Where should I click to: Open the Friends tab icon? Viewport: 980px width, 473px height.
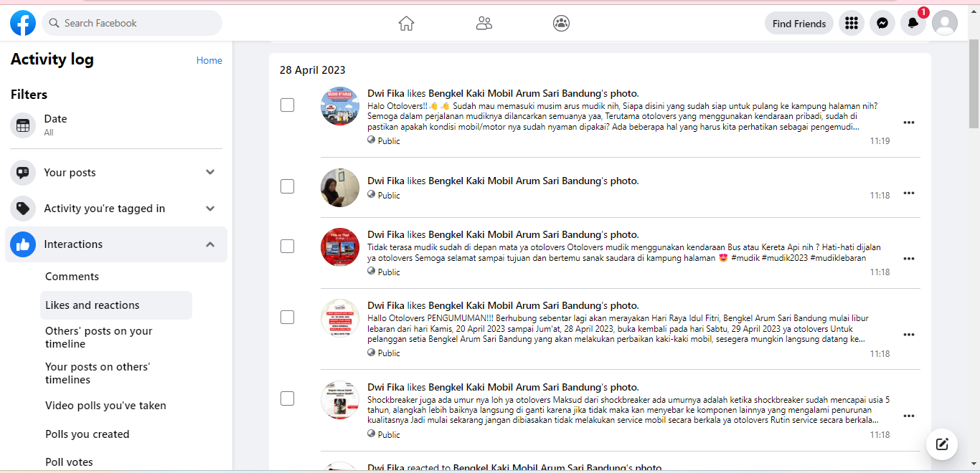pyautogui.click(x=484, y=24)
